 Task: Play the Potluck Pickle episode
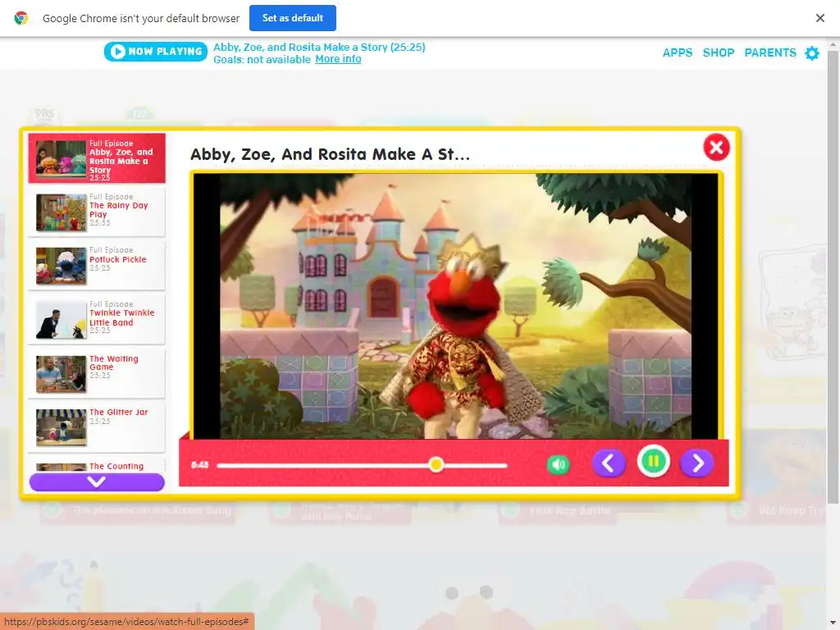97,266
